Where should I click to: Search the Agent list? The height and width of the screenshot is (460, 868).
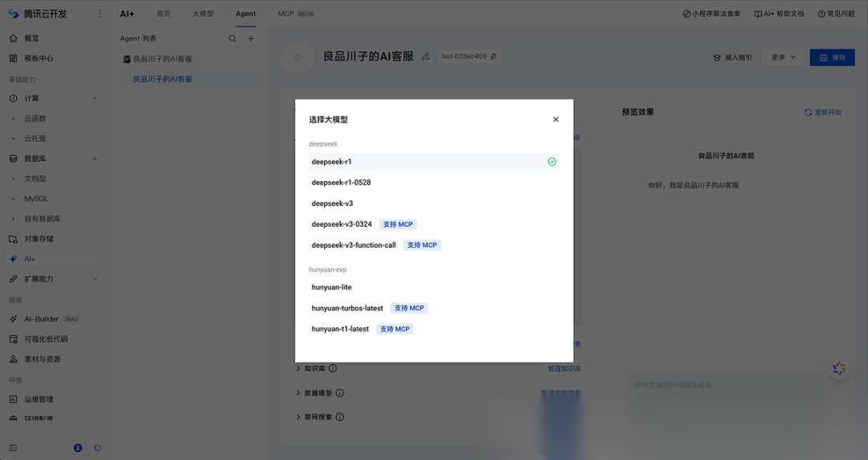pyautogui.click(x=232, y=39)
